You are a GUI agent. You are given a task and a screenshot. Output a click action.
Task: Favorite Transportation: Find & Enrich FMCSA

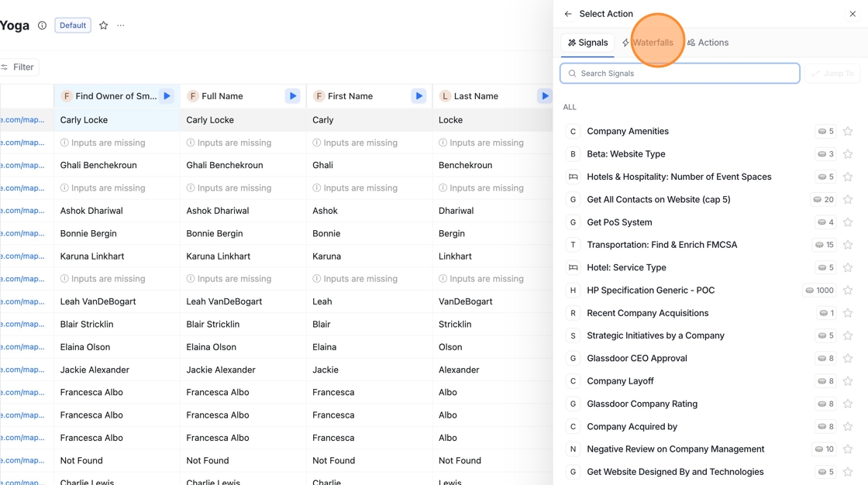pyautogui.click(x=848, y=245)
